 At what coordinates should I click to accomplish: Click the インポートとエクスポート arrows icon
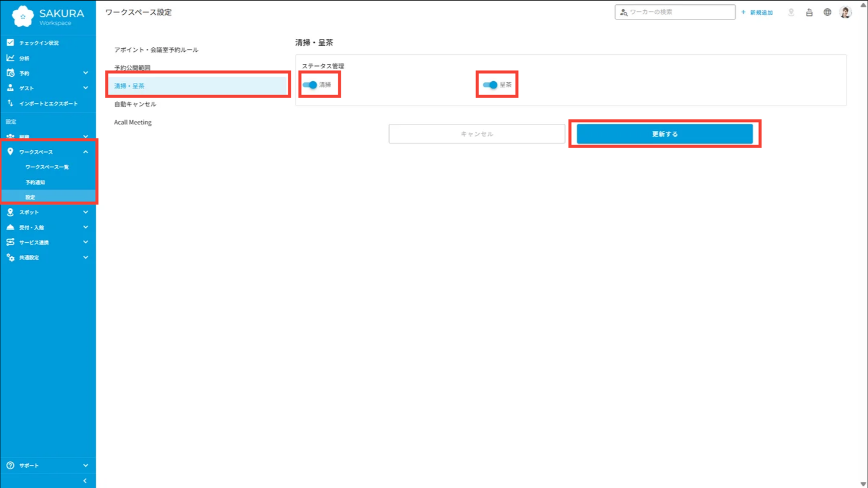(10, 103)
